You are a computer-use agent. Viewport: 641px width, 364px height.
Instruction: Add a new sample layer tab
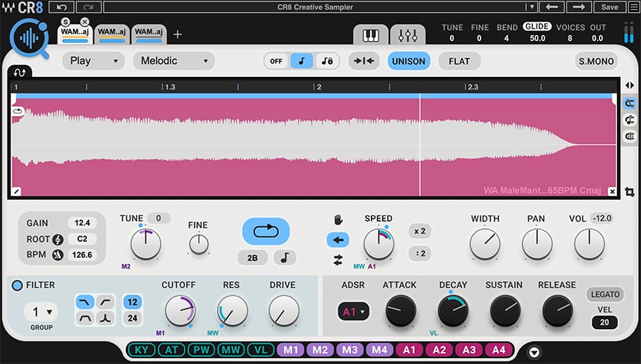[178, 34]
